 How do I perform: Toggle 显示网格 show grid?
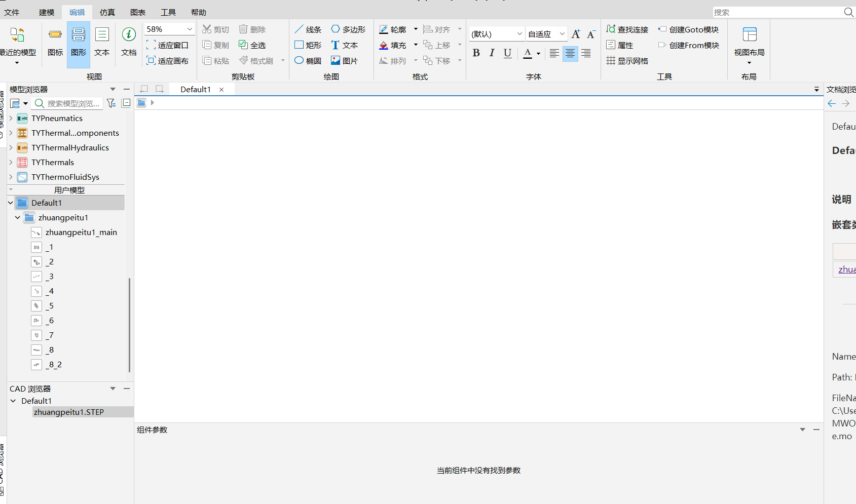(x=627, y=61)
